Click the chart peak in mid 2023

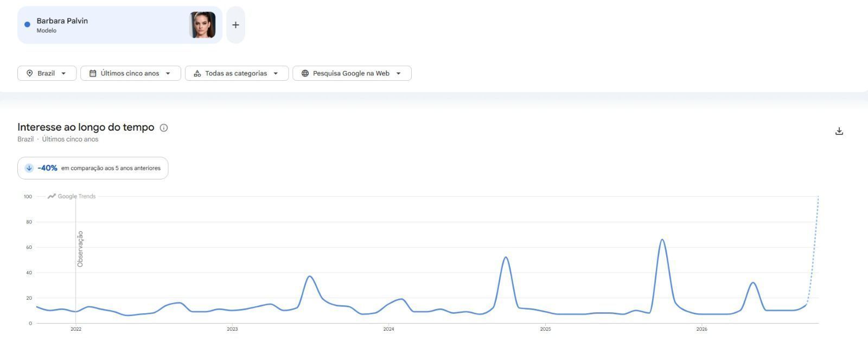pyautogui.click(x=310, y=276)
